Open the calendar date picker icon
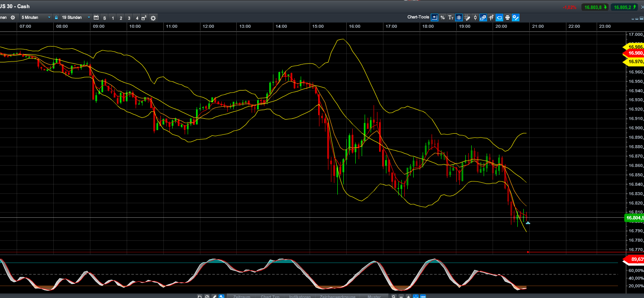The height and width of the screenshot is (298, 644). click(96, 18)
